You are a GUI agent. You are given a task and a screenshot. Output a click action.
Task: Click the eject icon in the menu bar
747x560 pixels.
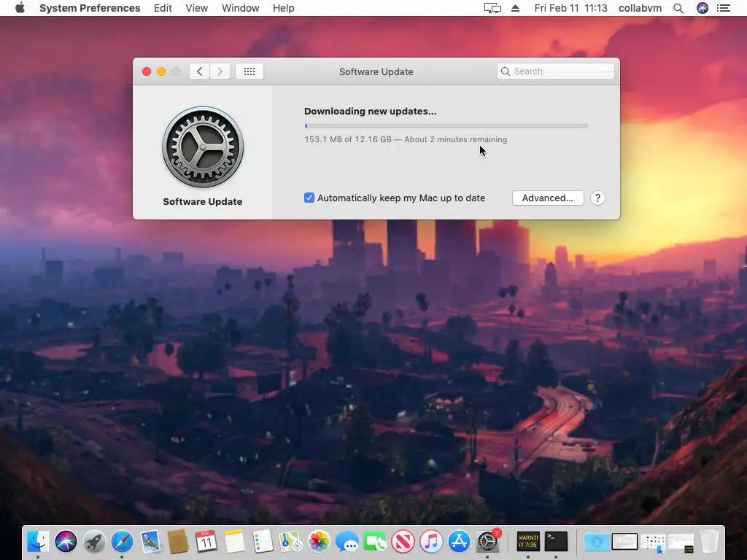(x=515, y=8)
